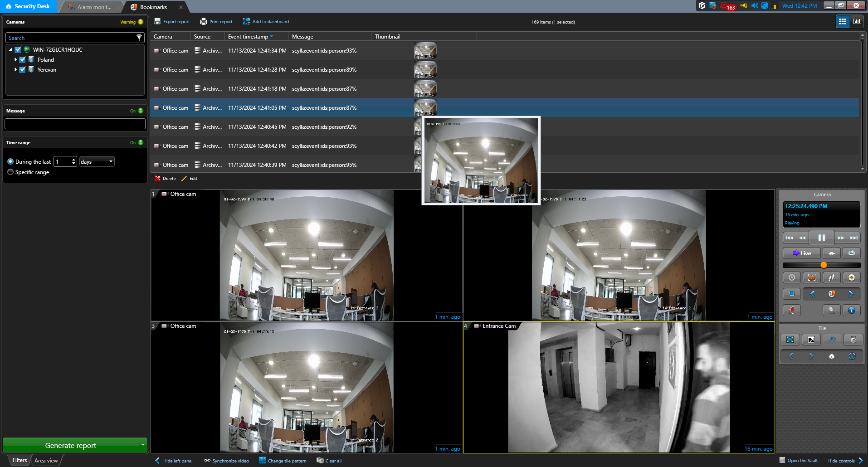Click the Export report button
This screenshot has width=868, height=467.
(172, 21)
